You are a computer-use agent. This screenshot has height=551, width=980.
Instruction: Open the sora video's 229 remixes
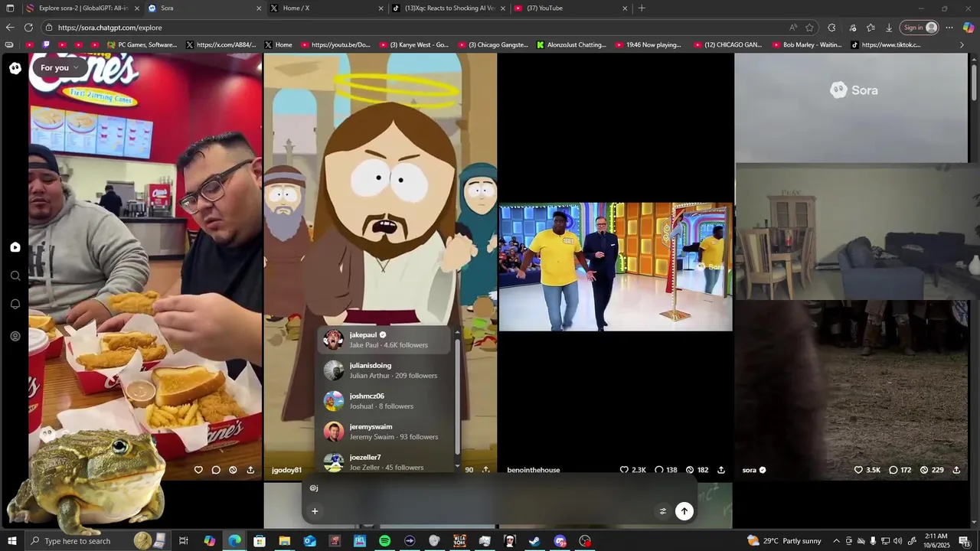click(x=932, y=470)
